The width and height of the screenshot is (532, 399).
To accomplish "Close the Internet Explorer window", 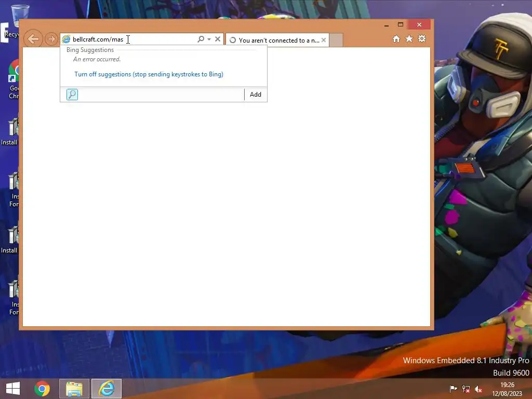I will 419,25.
